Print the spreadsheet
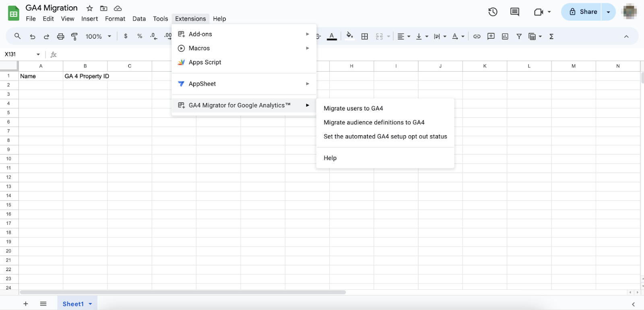This screenshot has height=310, width=644. tap(60, 37)
